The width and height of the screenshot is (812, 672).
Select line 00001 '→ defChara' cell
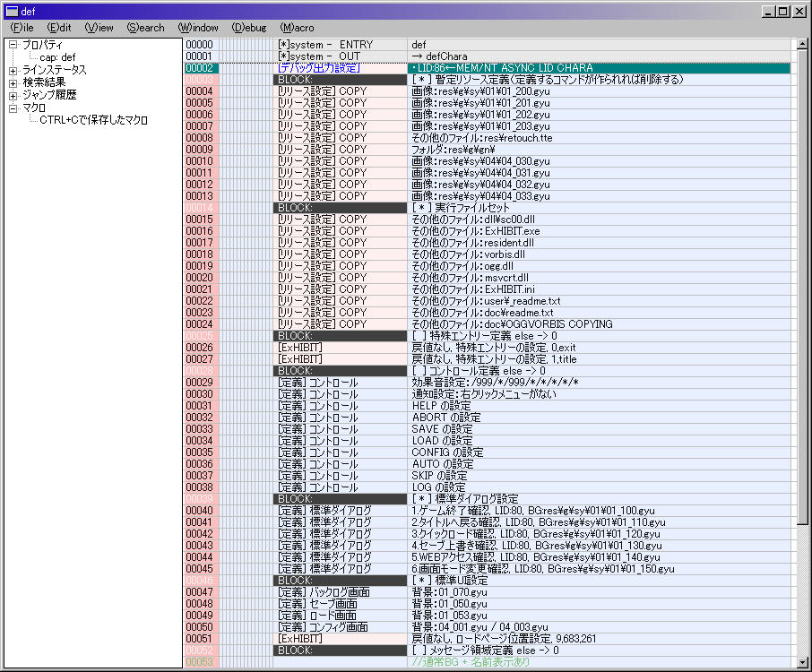point(599,56)
